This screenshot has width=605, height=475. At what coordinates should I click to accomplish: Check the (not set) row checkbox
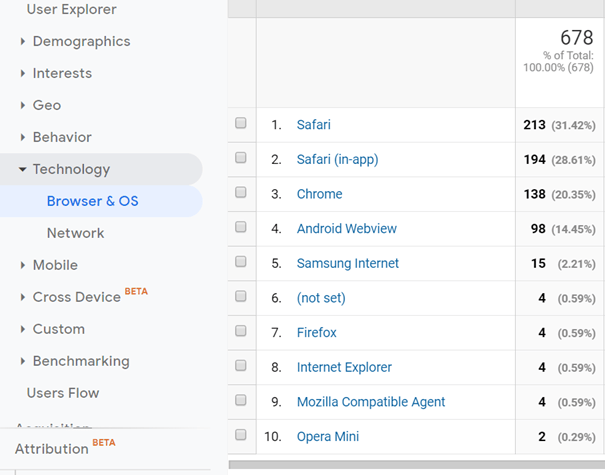click(241, 296)
